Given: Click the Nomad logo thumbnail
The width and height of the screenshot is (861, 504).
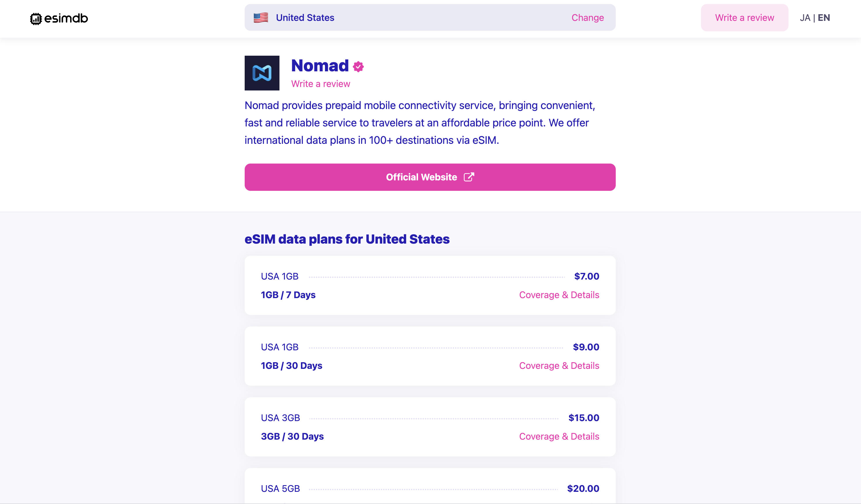Looking at the screenshot, I should (262, 73).
